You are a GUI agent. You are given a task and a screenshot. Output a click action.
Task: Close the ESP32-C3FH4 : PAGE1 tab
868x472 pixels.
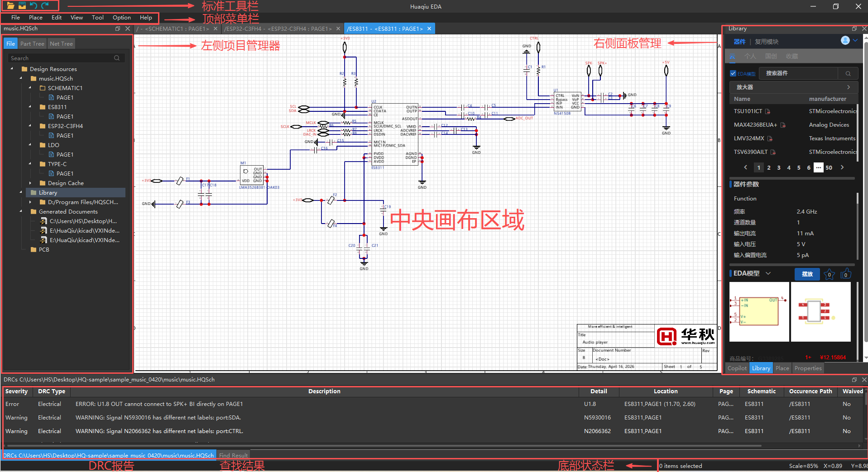point(338,29)
